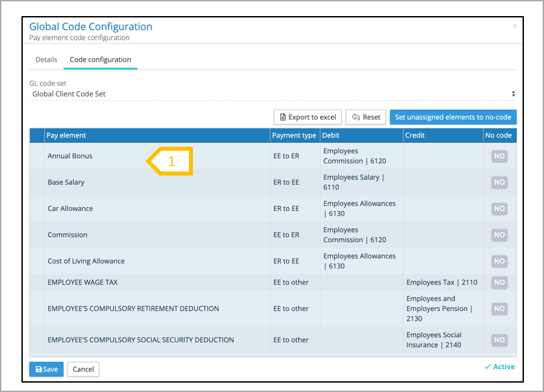Viewport: 544px width, 392px height.
Task: Switch to the Details tab
Action: (x=46, y=60)
